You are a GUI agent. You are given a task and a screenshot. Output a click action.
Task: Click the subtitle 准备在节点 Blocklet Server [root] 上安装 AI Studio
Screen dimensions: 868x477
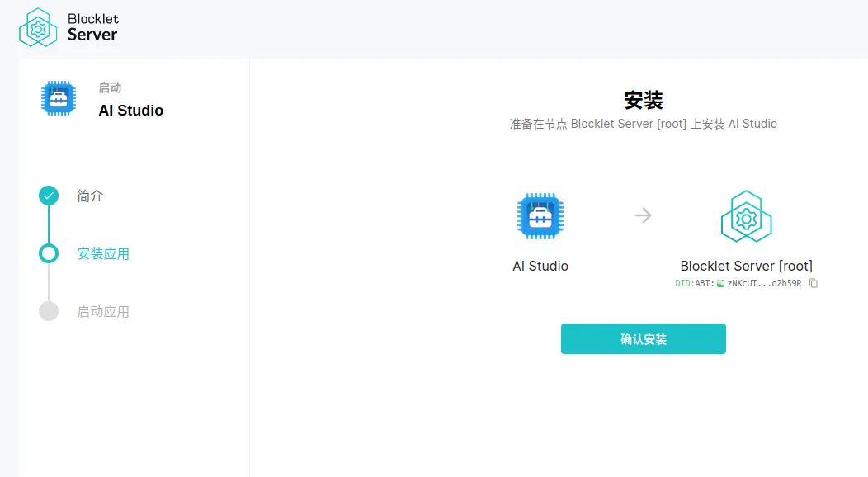pos(644,124)
